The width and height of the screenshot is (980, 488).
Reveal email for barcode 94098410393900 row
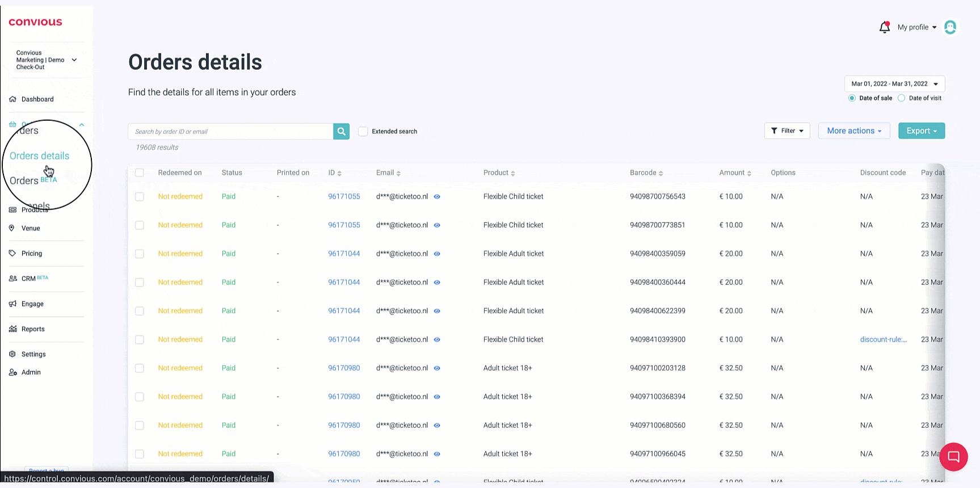[x=437, y=340]
